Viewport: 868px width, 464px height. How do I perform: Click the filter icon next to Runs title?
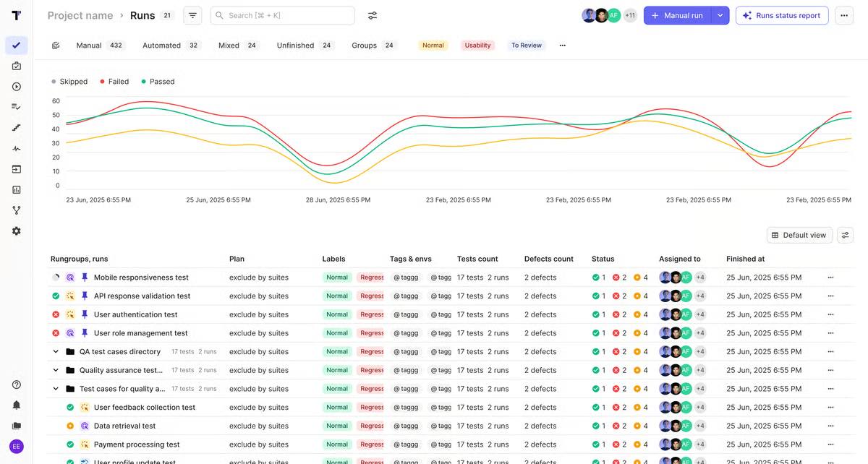click(x=192, y=14)
